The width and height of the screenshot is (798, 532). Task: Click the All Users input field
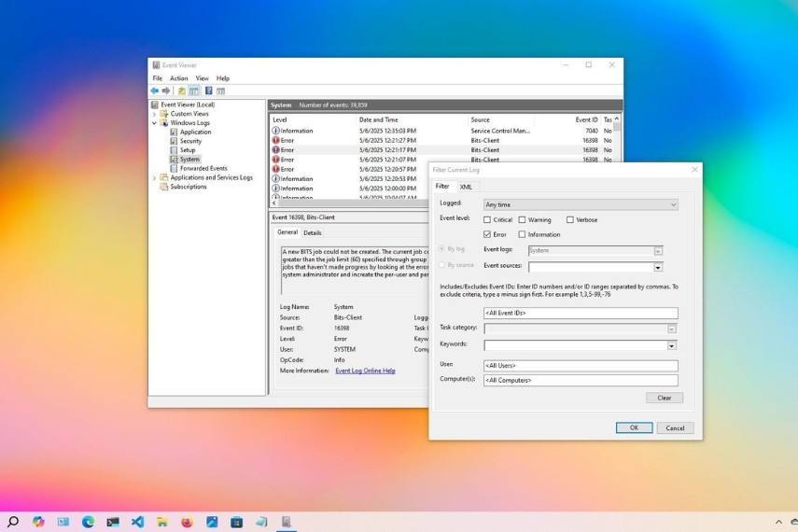coord(581,366)
